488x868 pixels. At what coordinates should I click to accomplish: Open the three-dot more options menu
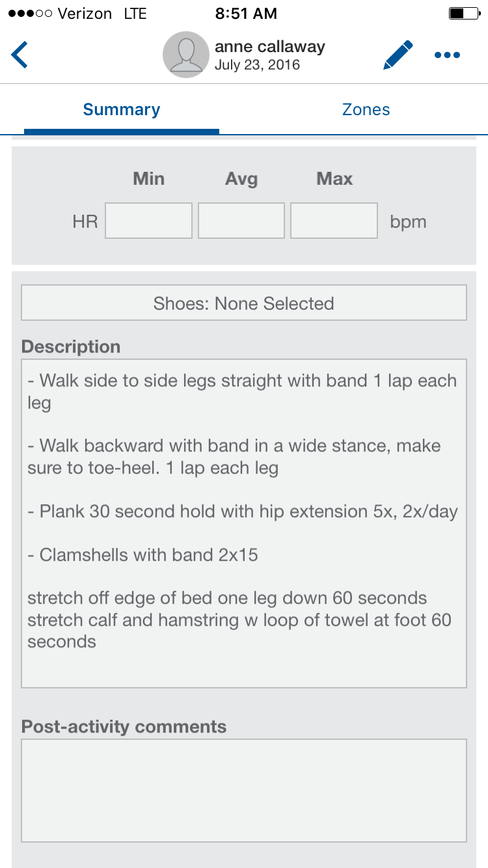point(447,55)
